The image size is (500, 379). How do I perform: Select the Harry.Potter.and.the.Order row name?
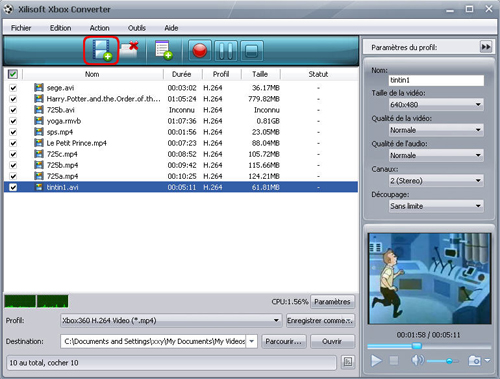[103, 99]
